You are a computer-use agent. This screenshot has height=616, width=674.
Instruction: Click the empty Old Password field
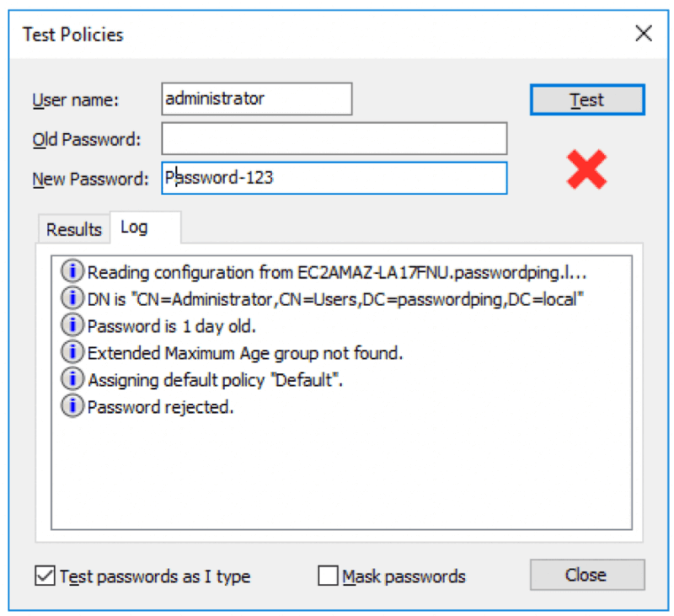pyautogui.click(x=329, y=138)
